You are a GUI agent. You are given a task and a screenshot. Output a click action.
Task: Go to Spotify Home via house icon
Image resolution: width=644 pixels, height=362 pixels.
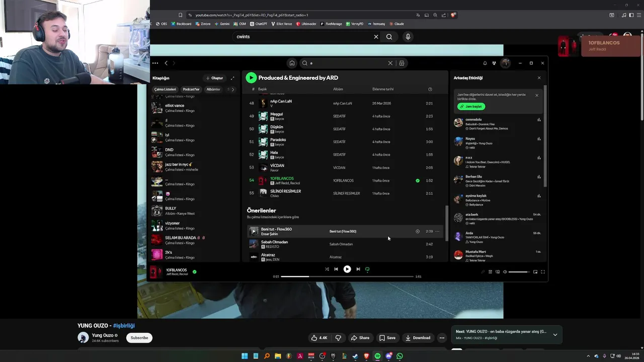pyautogui.click(x=292, y=63)
